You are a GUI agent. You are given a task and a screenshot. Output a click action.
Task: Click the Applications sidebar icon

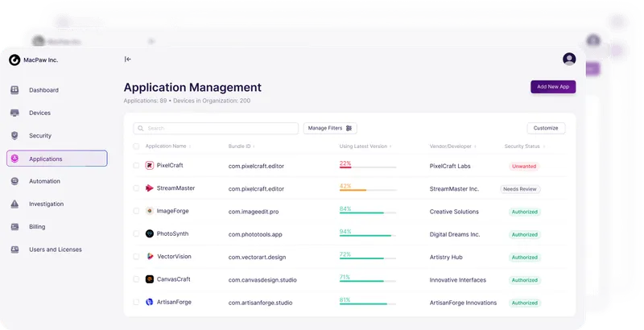(14, 159)
